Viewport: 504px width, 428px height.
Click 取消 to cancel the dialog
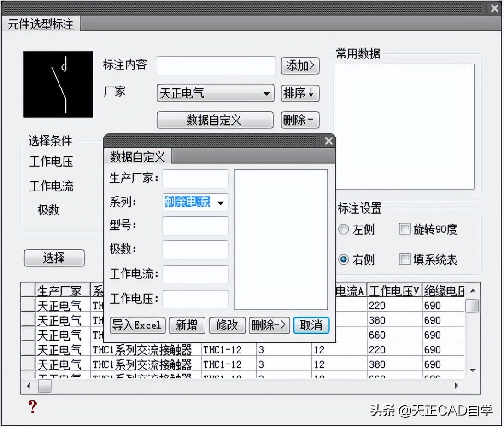[311, 325]
